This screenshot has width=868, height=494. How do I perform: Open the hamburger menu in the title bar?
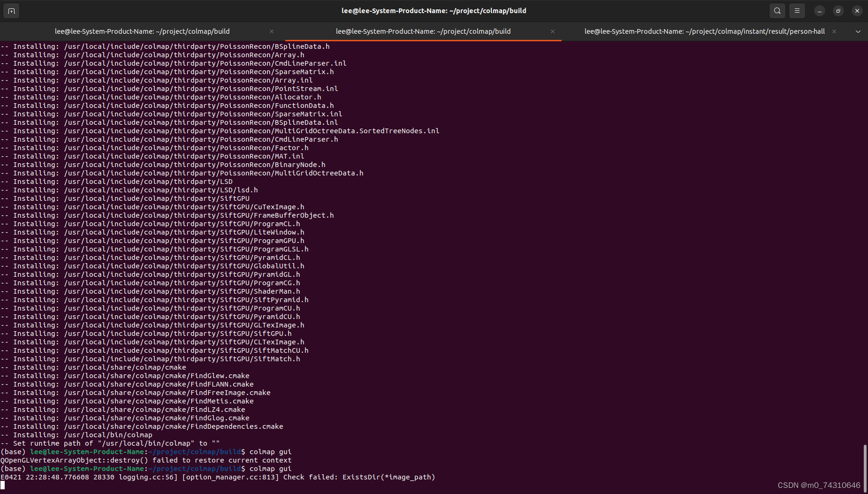click(797, 11)
